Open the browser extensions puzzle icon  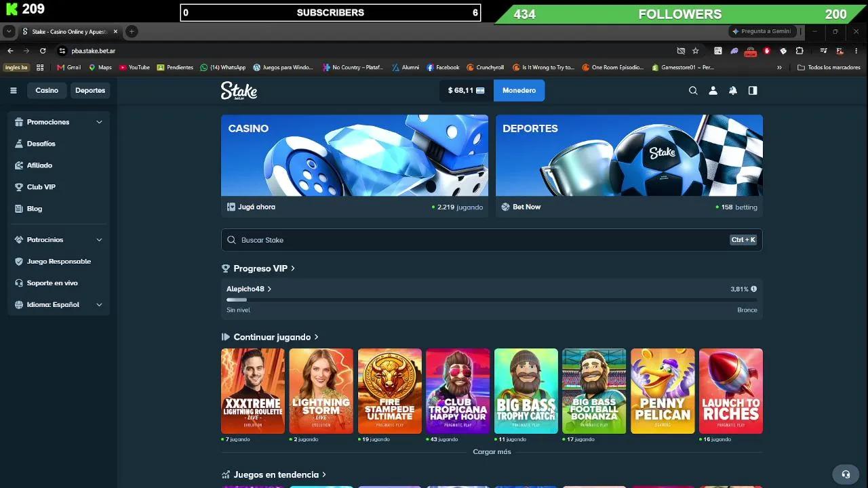coord(800,51)
